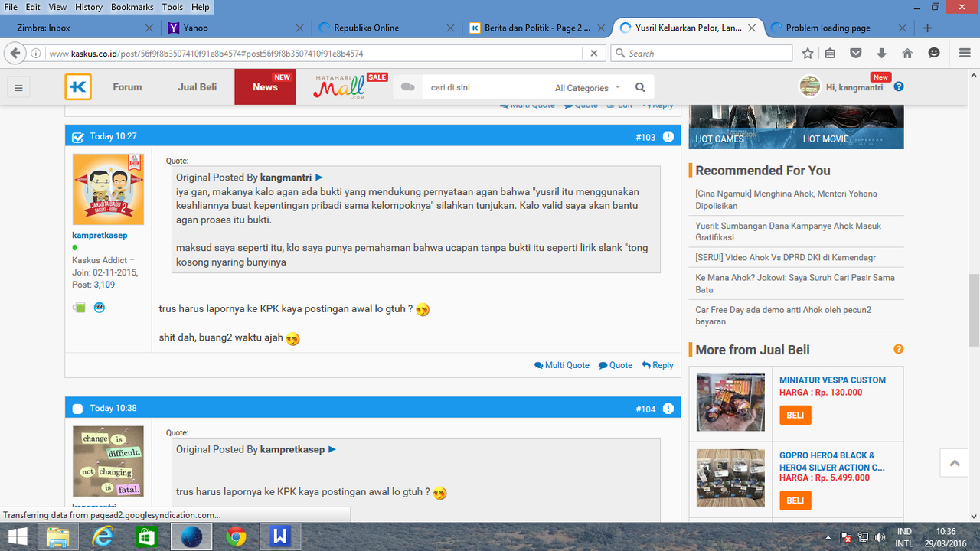The height and width of the screenshot is (551, 980).
Task: Check the post #104 selection checkbox
Action: point(77,409)
